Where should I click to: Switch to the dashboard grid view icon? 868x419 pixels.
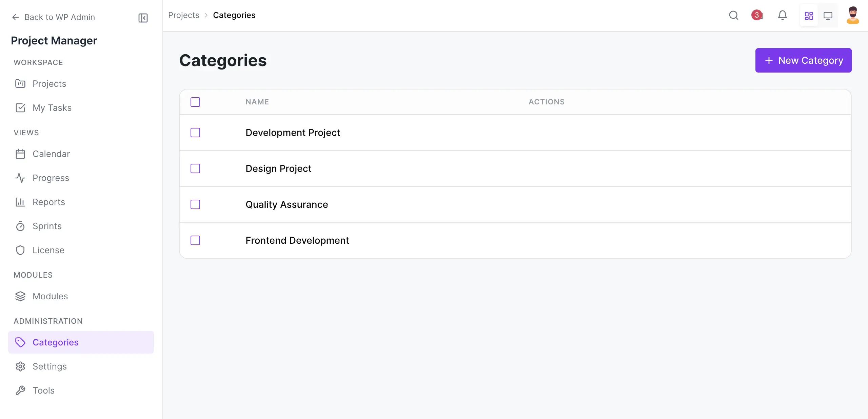click(x=809, y=15)
